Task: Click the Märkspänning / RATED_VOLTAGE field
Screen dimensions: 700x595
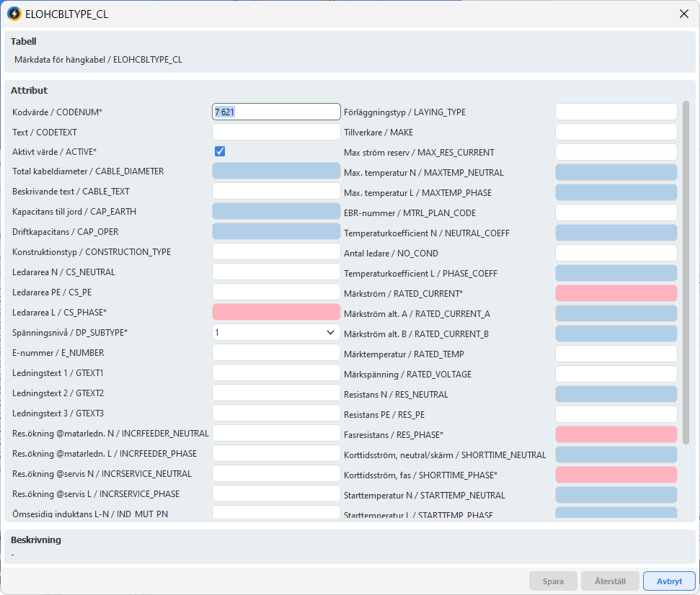Action: pos(616,374)
